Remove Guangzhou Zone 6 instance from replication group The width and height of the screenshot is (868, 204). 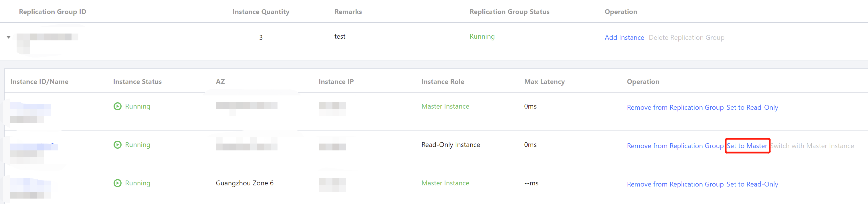pos(675,184)
